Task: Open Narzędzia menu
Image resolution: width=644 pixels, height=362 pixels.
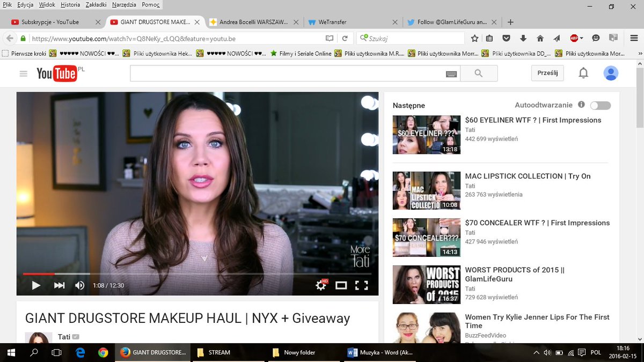Action: click(124, 5)
